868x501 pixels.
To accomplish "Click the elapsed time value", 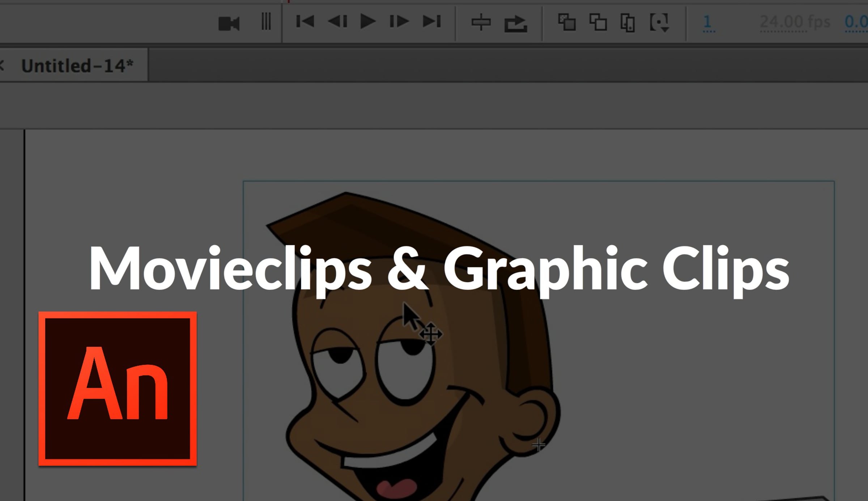I will [856, 22].
